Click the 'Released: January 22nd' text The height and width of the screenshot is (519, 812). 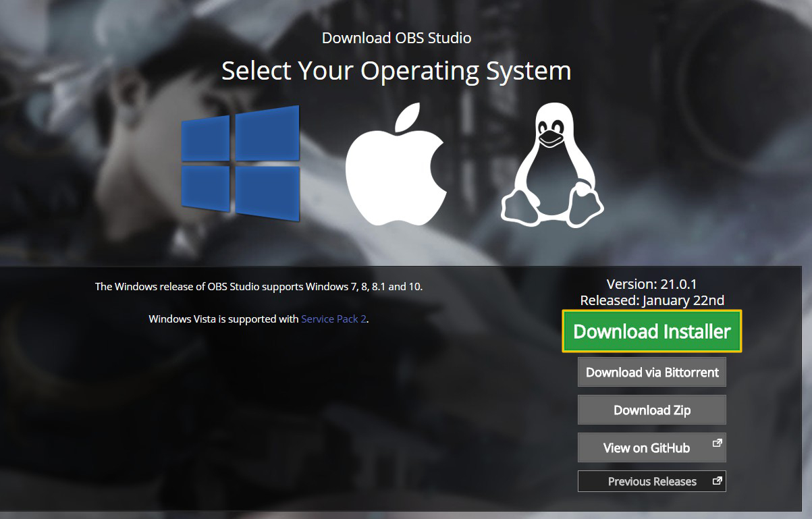(x=652, y=300)
